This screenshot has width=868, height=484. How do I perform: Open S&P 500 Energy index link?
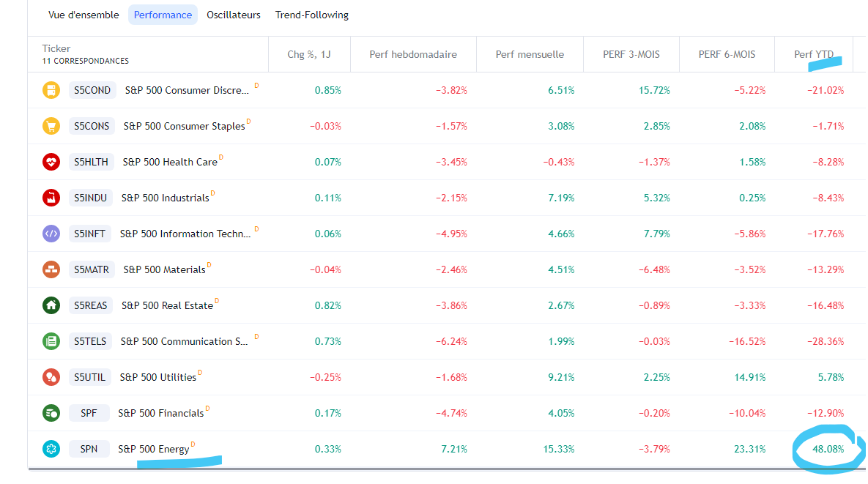tap(154, 449)
